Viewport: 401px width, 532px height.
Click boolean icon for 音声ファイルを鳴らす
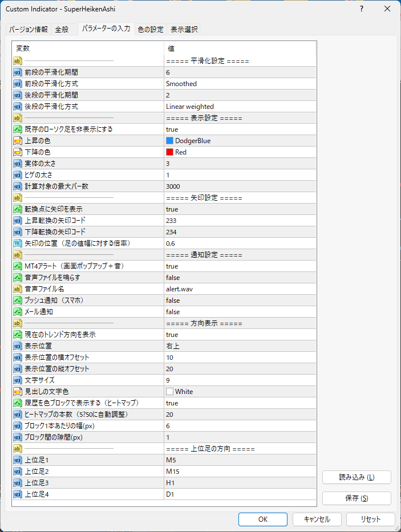pyautogui.click(x=17, y=278)
